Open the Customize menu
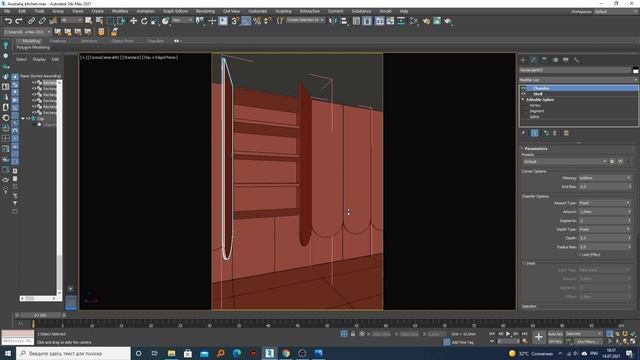Screen dimensions: 640x360 258,11
